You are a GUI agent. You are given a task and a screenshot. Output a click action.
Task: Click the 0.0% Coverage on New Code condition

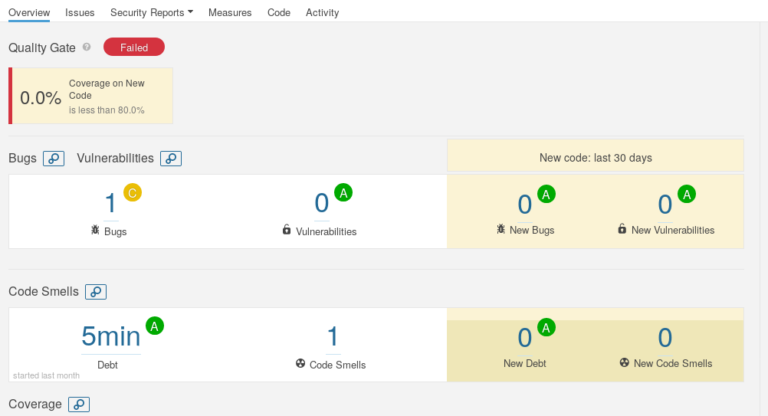pyautogui.click(x=91, y=96)
